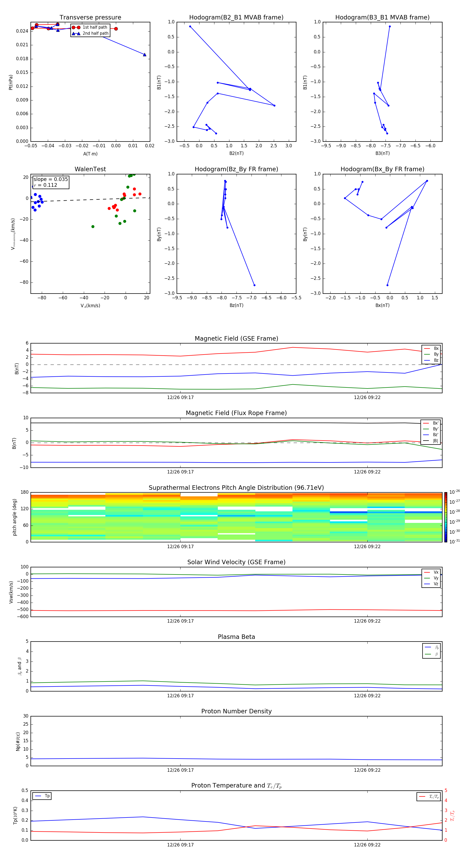Click the "Vy" legend entry

[x=431, y=578]
